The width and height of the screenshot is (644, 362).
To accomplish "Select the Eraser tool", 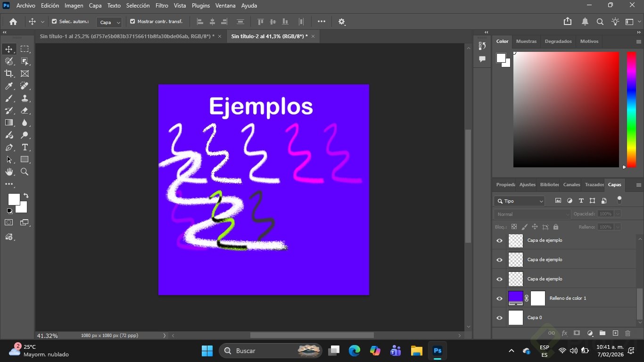I will click(x=25, y=111).
